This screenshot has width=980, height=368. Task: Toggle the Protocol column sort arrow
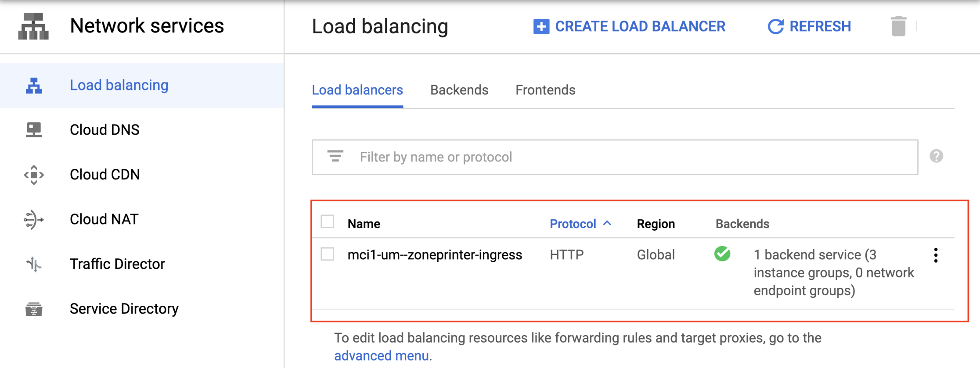pyautogui.click(x=607, y=223)
